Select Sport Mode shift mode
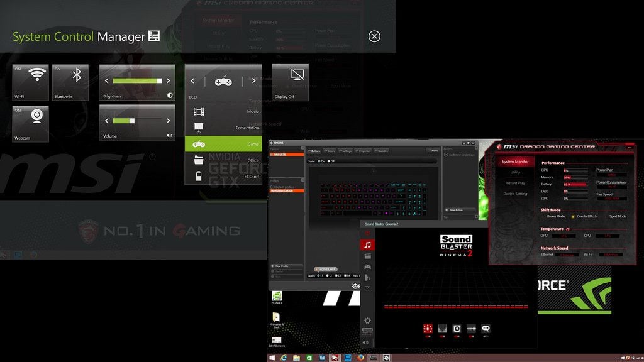644x362 pixels. [615, 216]
